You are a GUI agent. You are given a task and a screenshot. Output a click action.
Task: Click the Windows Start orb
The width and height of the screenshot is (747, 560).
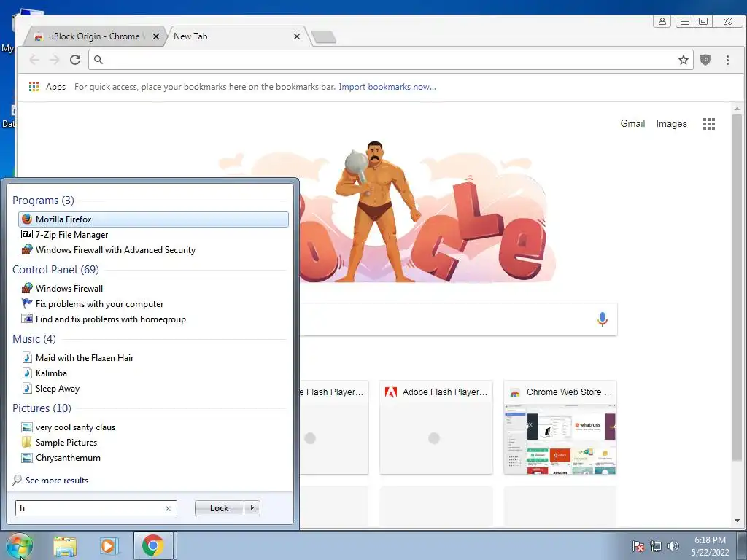(x=20, y=545)
